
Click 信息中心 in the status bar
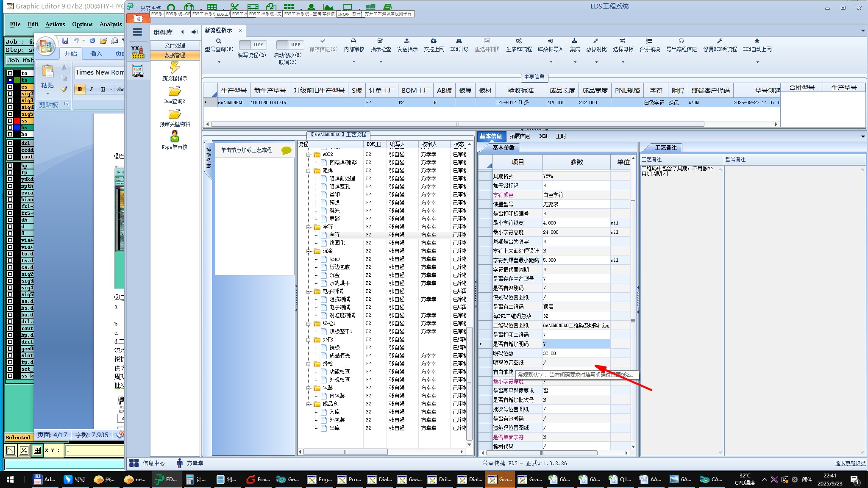(153, 463)
